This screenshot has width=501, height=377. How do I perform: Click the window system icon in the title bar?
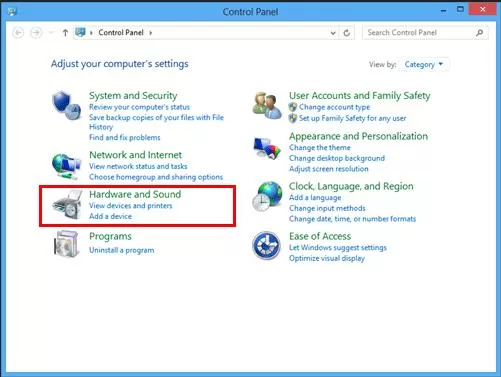pos(12,12)
